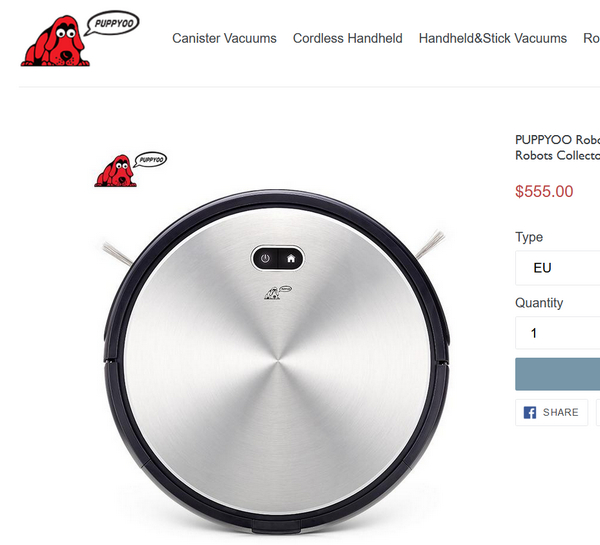Click the robot vacuum product image

pos(277,360)
